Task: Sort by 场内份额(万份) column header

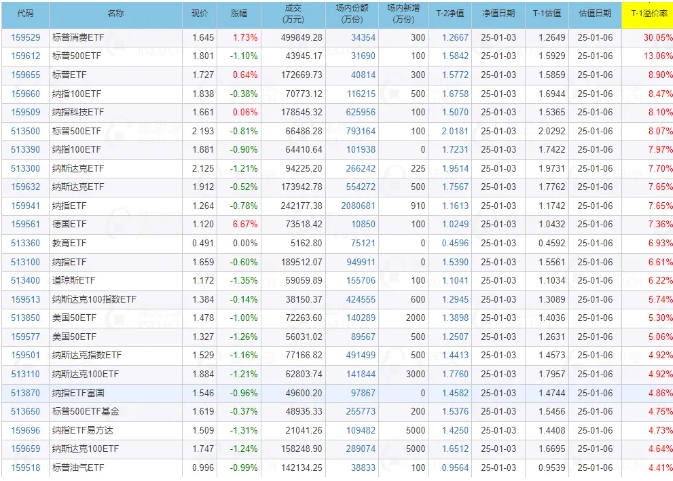Action: [352, 14]
